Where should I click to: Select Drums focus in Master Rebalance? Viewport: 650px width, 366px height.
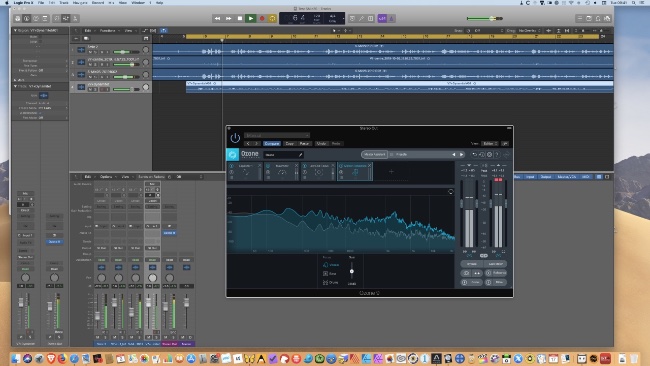coord(330,283)
